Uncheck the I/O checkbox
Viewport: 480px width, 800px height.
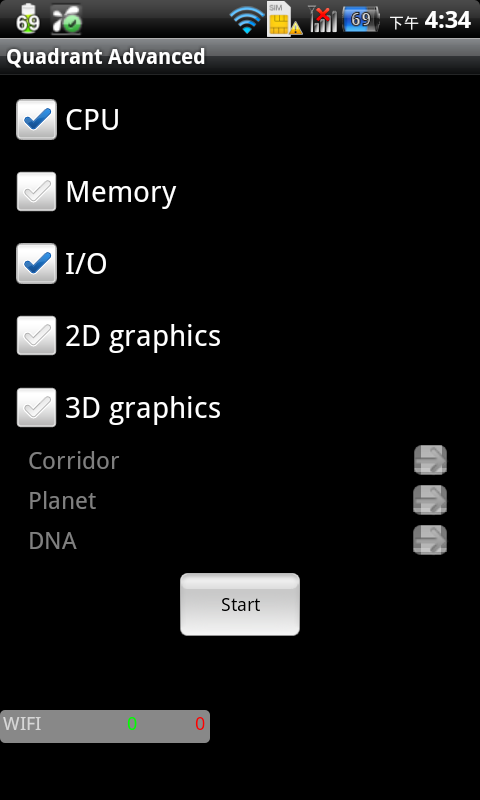tap(36, 263)
